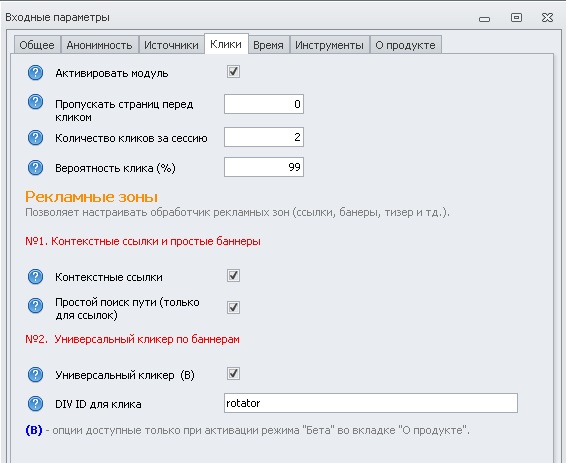Toggle the Активировать модуль checkbox
Viewport: 566px width, 463px height.
(x=233, y=71)
